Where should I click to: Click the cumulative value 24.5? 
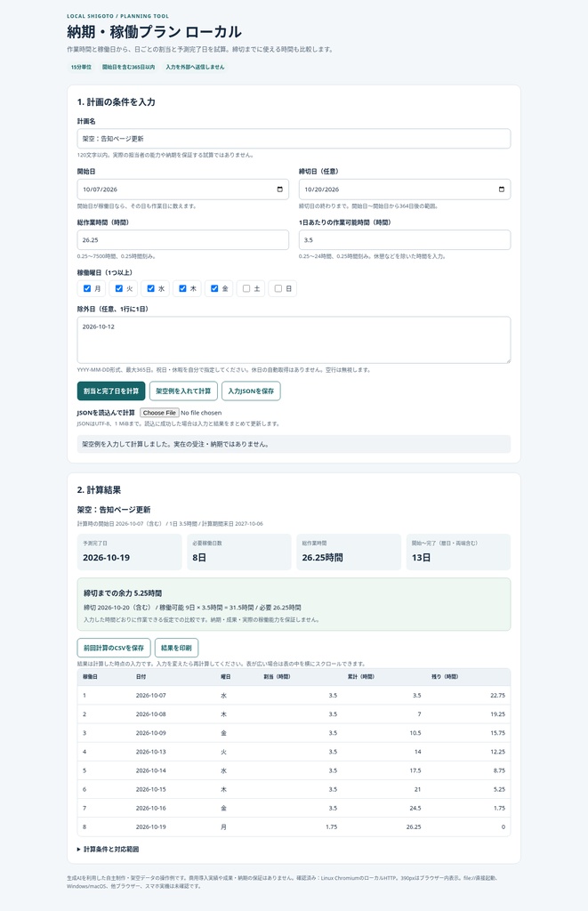[x=415, y=808]
